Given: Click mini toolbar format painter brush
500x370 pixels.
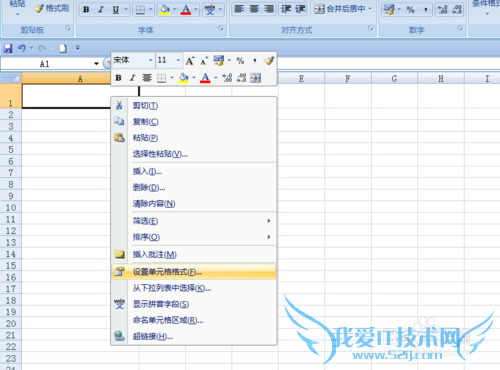Looking at the screenshot, I should point(269,61).
